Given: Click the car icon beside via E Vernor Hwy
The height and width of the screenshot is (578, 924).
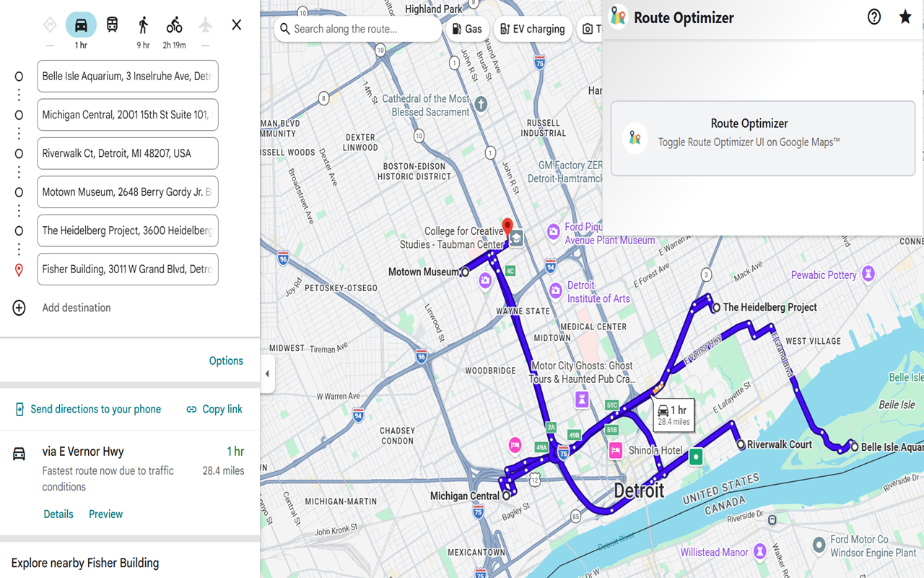Looking at the screenshot, I should tap(19, 454).
